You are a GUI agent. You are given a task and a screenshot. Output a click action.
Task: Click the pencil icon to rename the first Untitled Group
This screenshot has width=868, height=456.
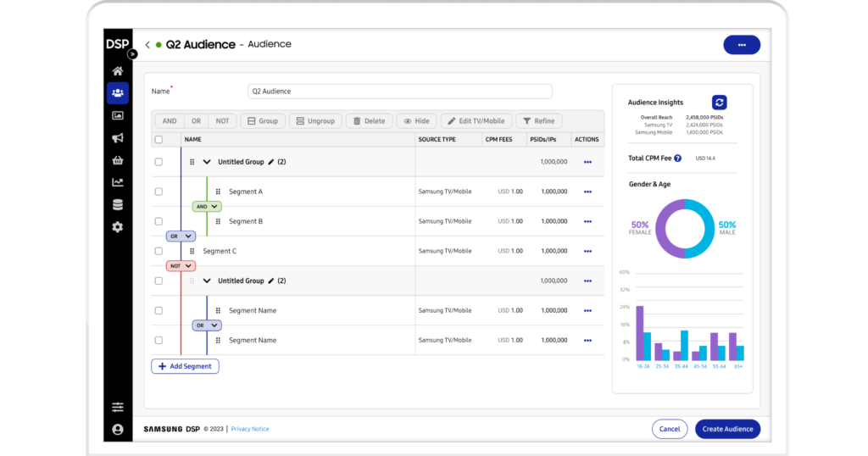click(x=271, y=162)
